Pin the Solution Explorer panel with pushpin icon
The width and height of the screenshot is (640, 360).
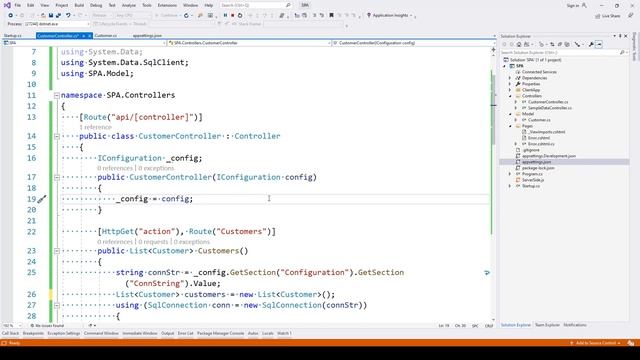point(620,36)
